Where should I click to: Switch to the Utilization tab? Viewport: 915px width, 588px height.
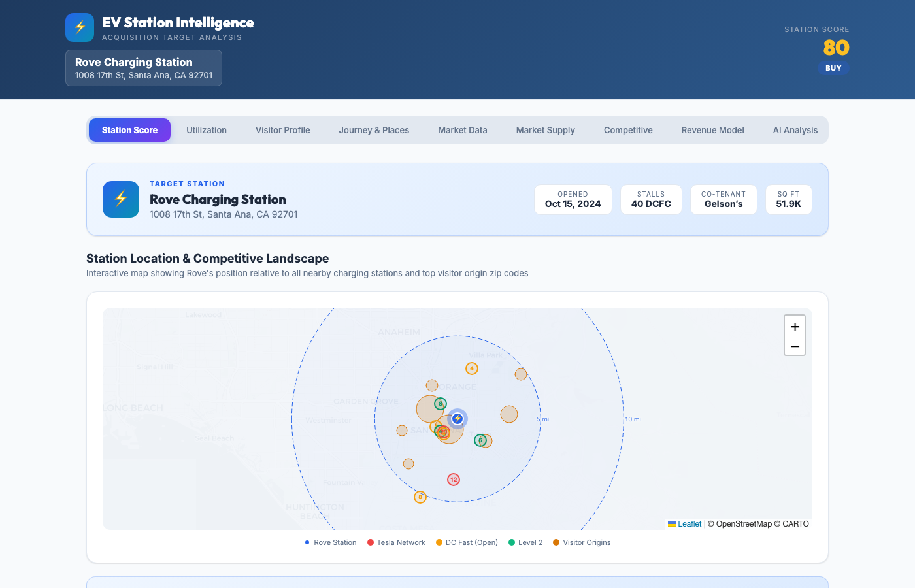[x=206, y=130]
